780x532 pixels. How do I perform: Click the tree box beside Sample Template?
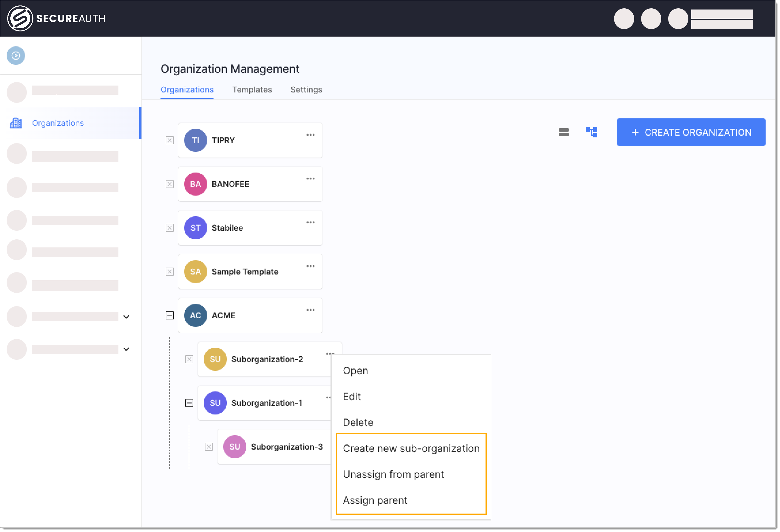click(x=169, y=272)
